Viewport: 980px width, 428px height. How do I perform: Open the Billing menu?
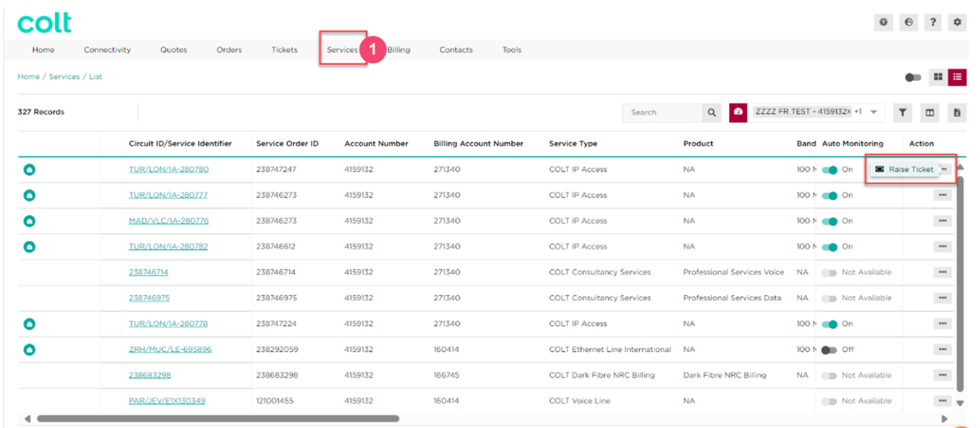click(399, 50)
